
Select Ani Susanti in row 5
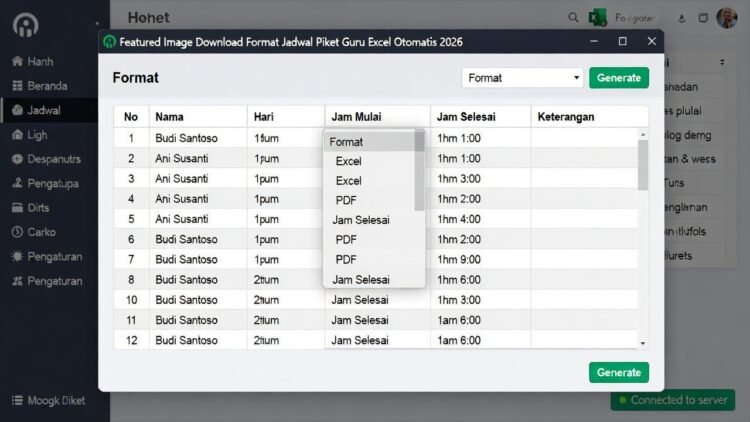[181, 219]
